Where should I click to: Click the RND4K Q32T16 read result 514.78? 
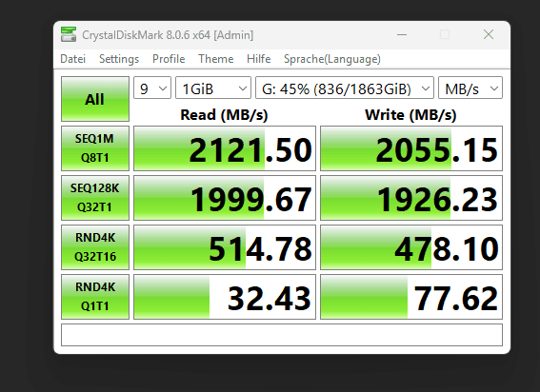[225, 247]
